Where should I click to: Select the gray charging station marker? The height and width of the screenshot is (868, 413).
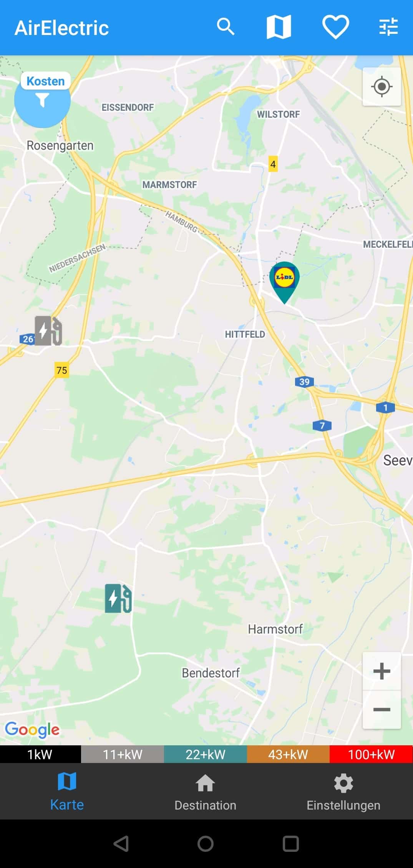pos(48,330)
